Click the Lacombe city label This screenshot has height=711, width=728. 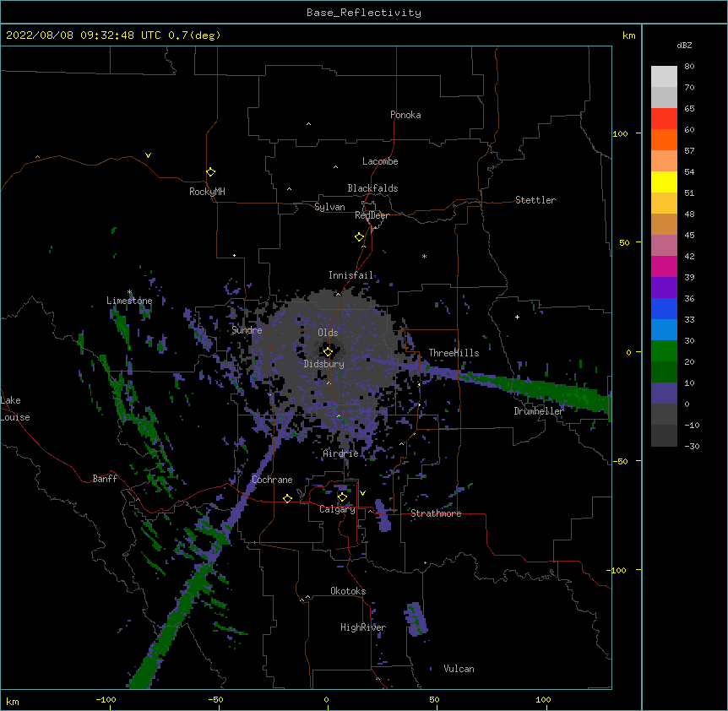380,161
